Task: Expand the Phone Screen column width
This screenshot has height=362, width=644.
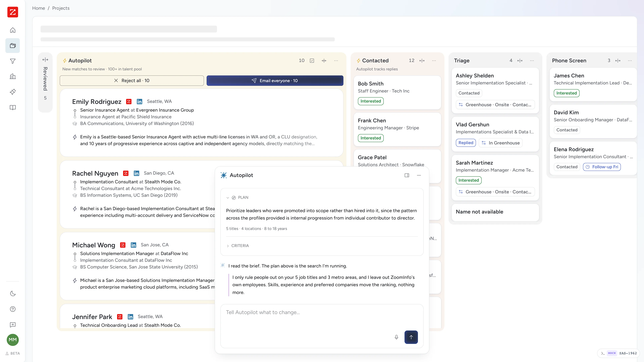Action: [x=618, y=61]
